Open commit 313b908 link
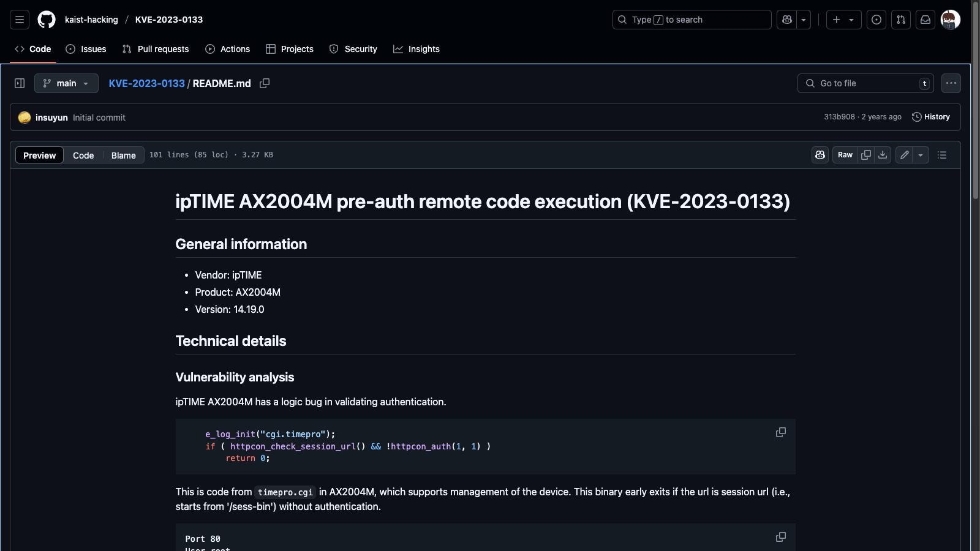 839,117
